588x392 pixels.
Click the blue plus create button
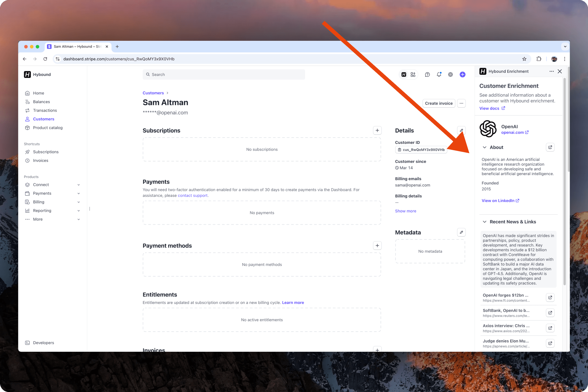[462, 74]
